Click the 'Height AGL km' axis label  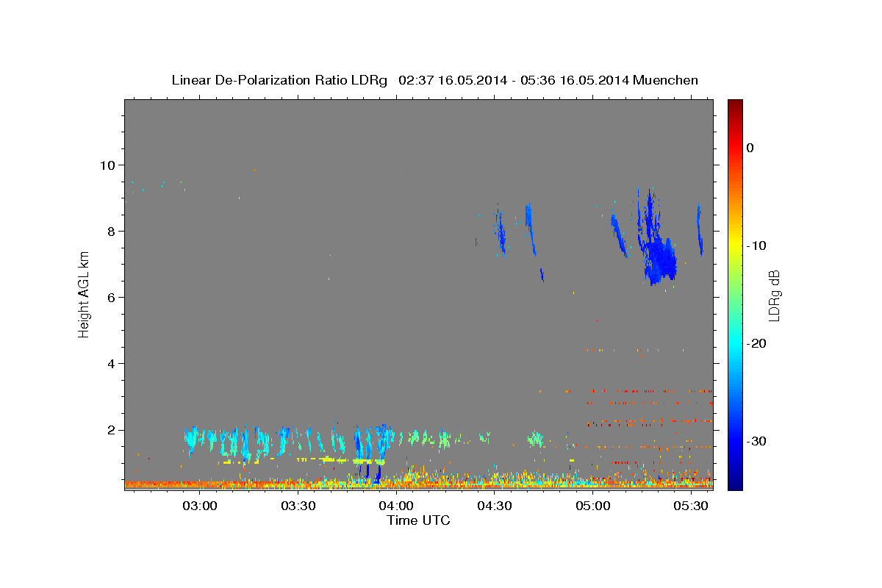tap(85, 294)
